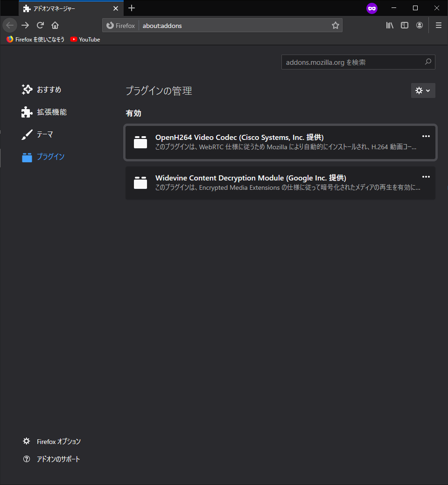The image size is (448, 485).
Task: Open the YouTube bookmark
Action: (x=85, y=39)
